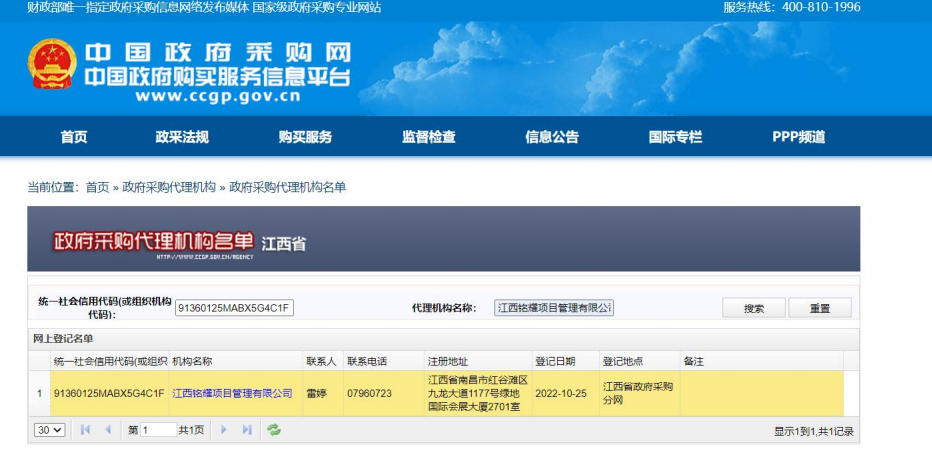Focus the 统一社会信用代码 input field
Image resolution: width=932 pixels, height=454 pixels.
tap(234, 308)
